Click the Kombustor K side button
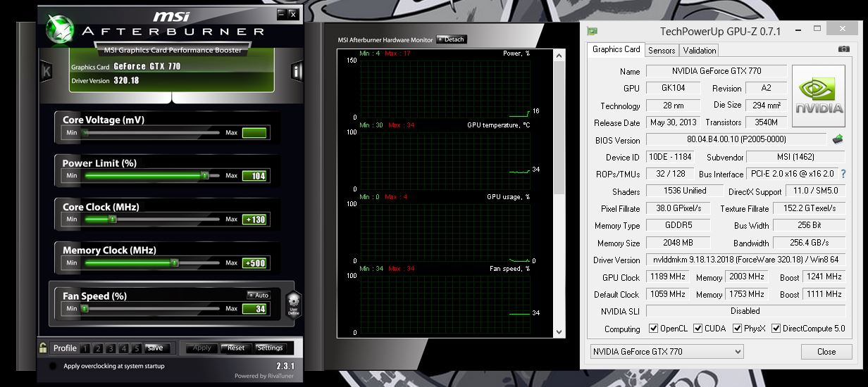868x387 pixels. pyautogui.click(x=46, y=71)
